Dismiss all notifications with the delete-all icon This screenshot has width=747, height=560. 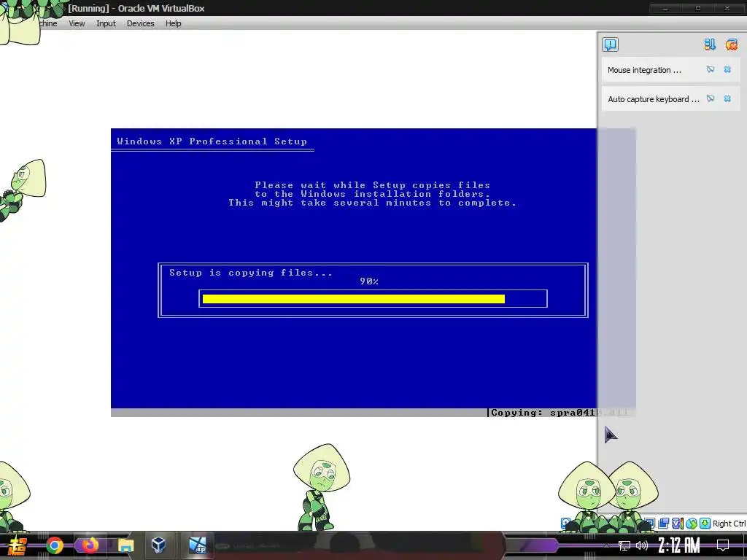[731, 44]
